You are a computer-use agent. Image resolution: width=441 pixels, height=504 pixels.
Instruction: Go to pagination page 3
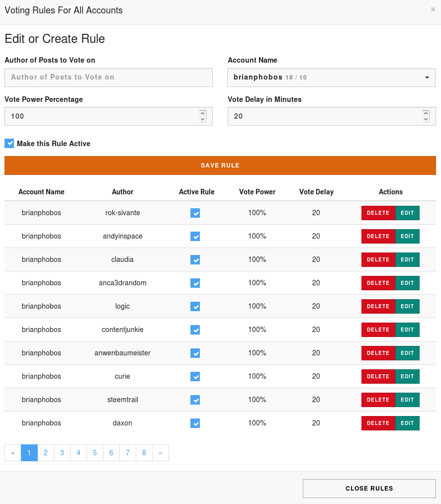(62, 453)
